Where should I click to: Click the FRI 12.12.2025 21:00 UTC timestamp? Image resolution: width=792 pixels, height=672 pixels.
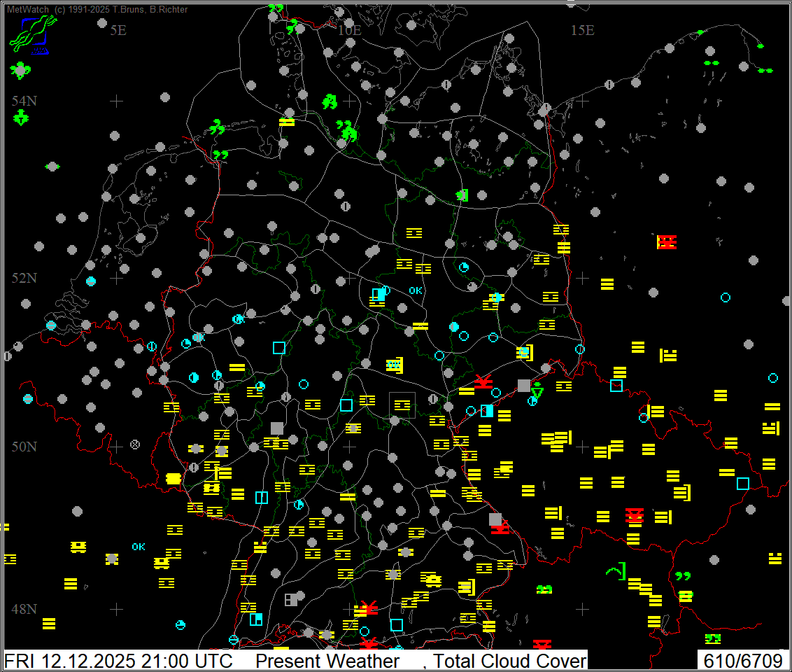[x=126, y=661]
